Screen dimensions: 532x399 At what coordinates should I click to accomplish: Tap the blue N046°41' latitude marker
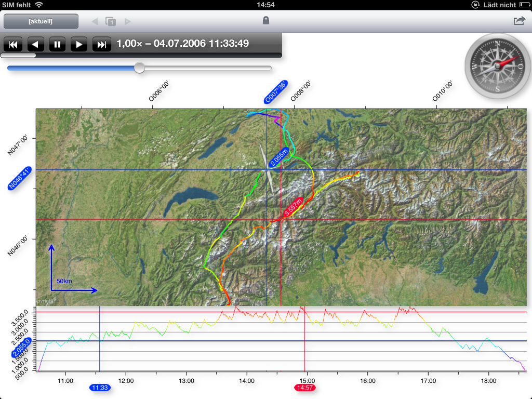click(x=20, y=179)
